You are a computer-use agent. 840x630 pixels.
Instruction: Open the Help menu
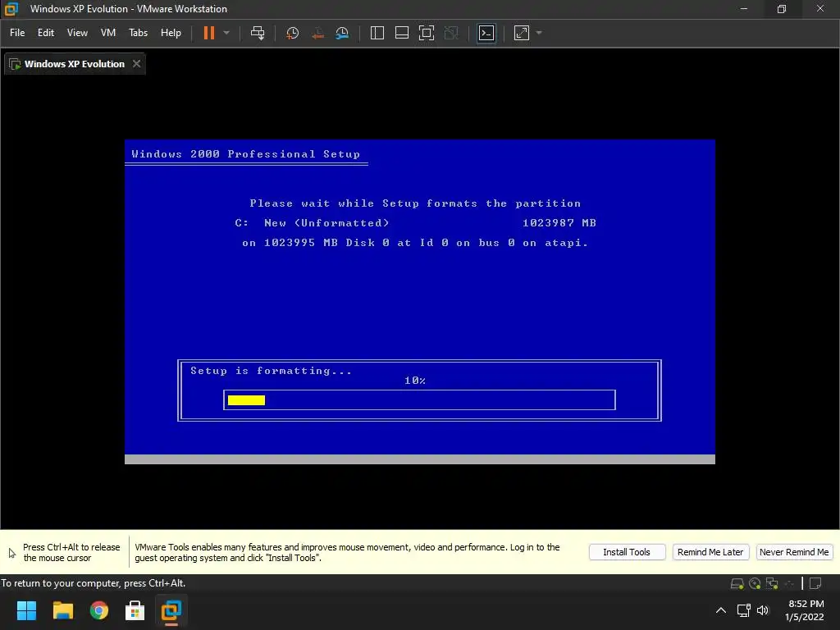(171, 33)
